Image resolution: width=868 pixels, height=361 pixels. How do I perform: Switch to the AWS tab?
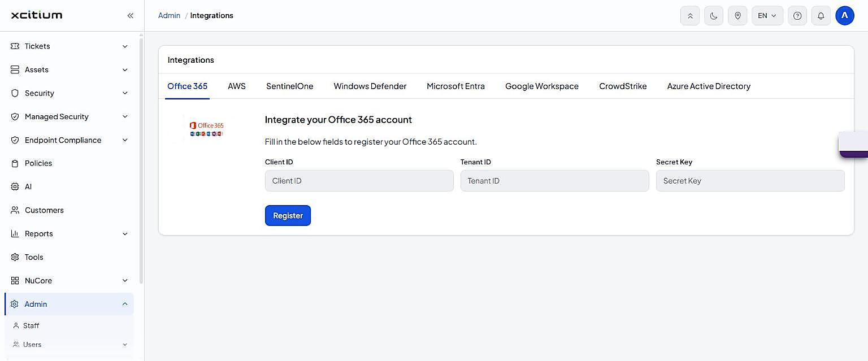point(237,86)
